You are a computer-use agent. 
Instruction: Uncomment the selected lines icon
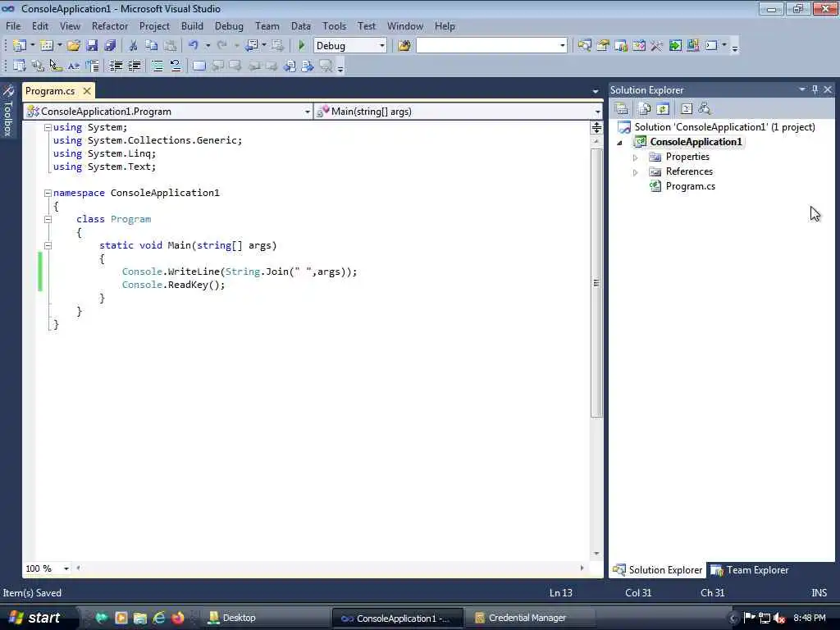coord(176,66)
